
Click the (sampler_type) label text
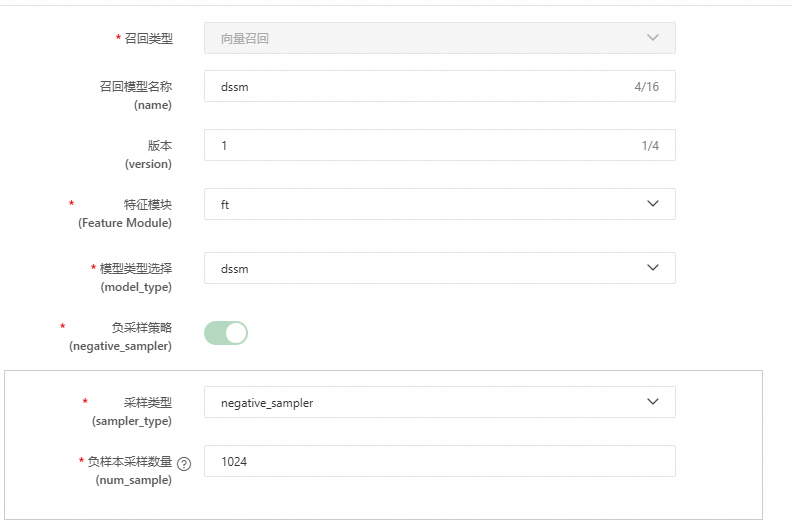132,421
